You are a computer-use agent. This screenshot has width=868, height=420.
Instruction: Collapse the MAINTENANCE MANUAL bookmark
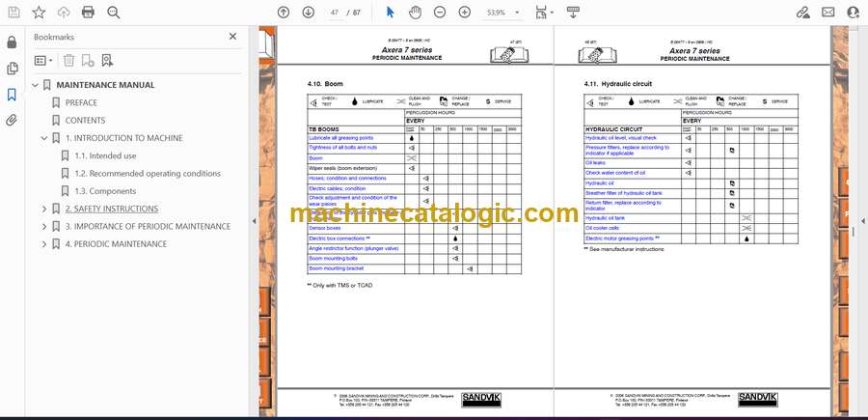(x=36, y=85)
